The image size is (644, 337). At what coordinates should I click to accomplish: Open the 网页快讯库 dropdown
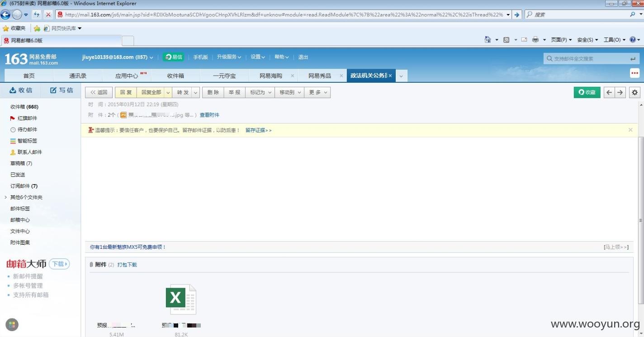80,28
